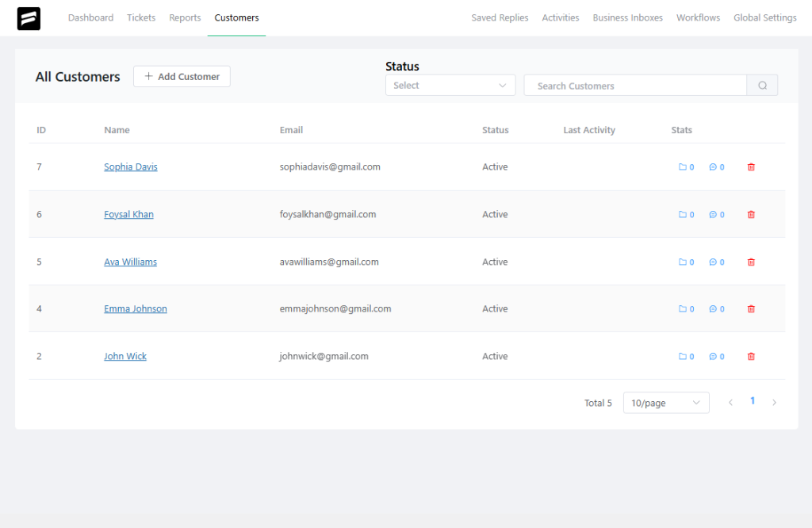Viewport: 812px width, 528px height.
Task: Open Workflows menu item
Action: [698, 17]
